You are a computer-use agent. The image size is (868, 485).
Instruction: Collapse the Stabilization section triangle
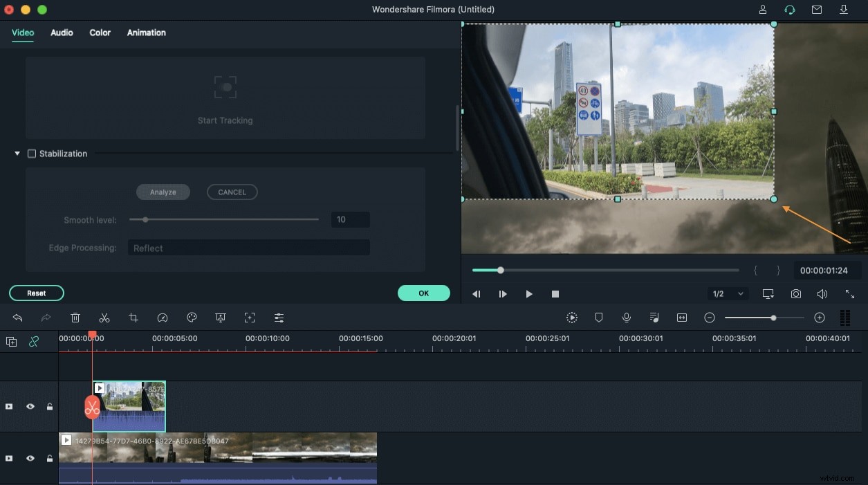pyautogui.click(x=17, y=153)
